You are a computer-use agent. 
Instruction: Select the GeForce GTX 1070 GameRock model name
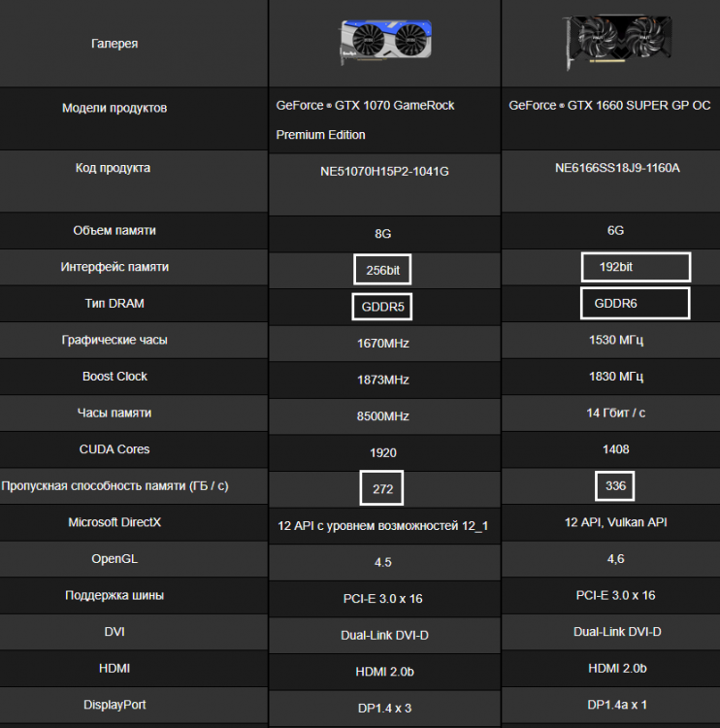pos(366,119)
